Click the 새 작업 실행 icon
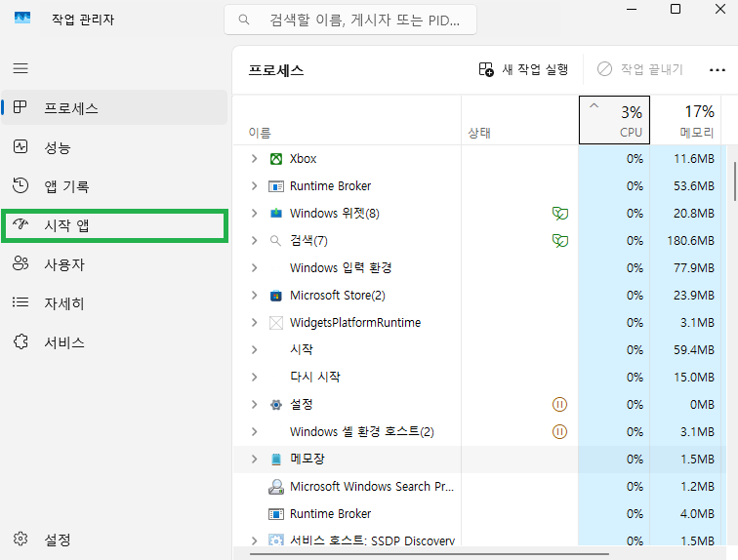 (486, 69)
